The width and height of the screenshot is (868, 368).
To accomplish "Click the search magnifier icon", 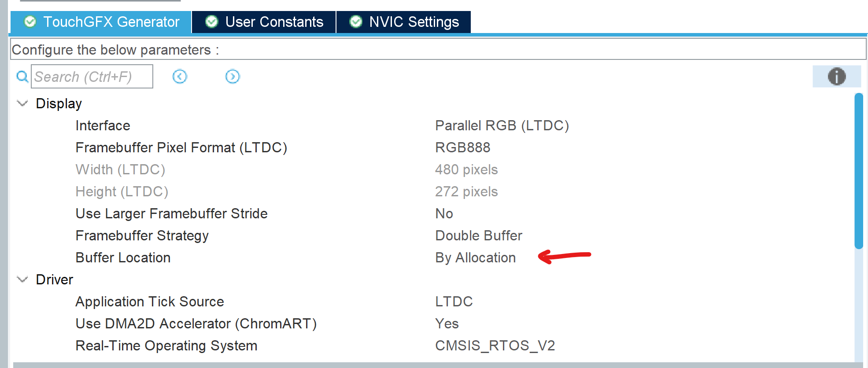I will (x=22, y=76).
